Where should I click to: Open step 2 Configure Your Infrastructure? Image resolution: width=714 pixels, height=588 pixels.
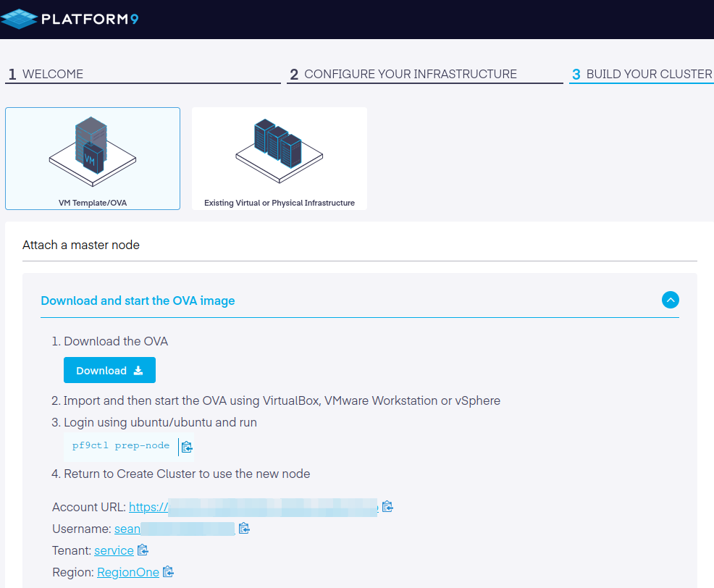pyautogui.click(x=424, y=75)
